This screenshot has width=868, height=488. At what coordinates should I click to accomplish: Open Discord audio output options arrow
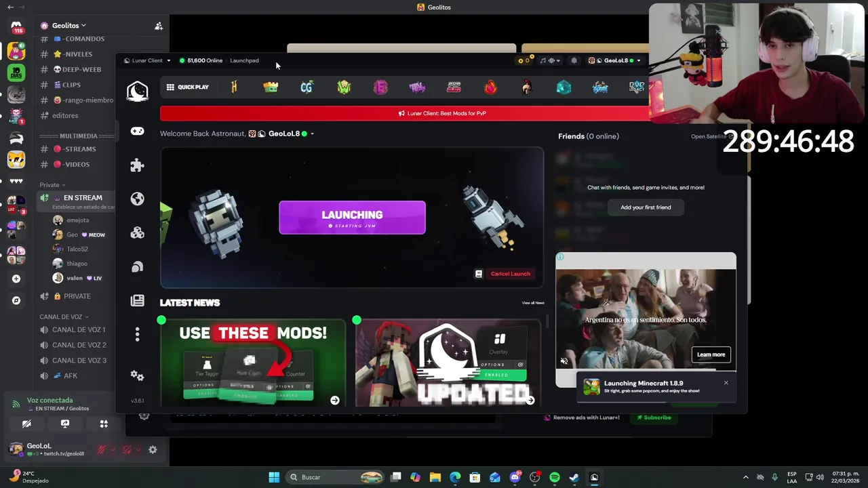(x=138, y=449)
